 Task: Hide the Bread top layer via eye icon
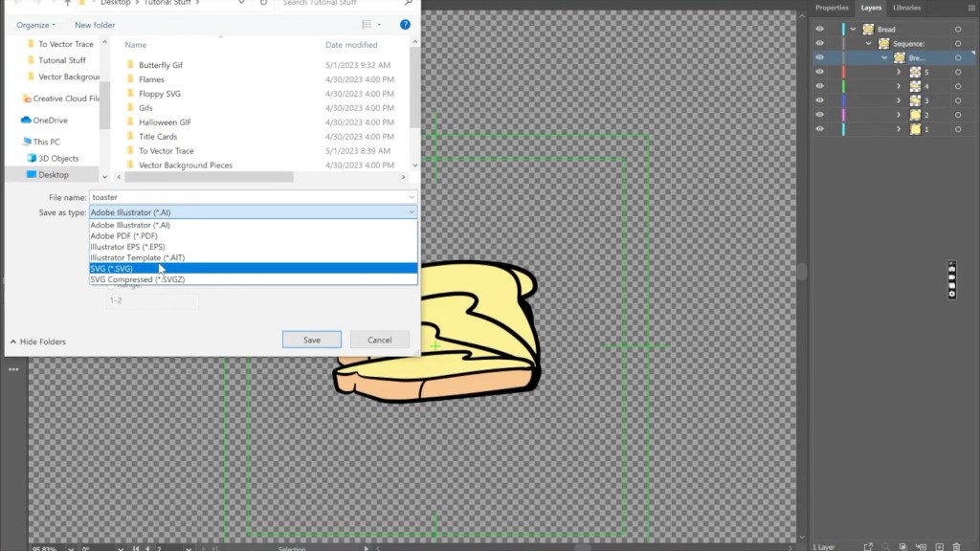(x=819, y=30)
